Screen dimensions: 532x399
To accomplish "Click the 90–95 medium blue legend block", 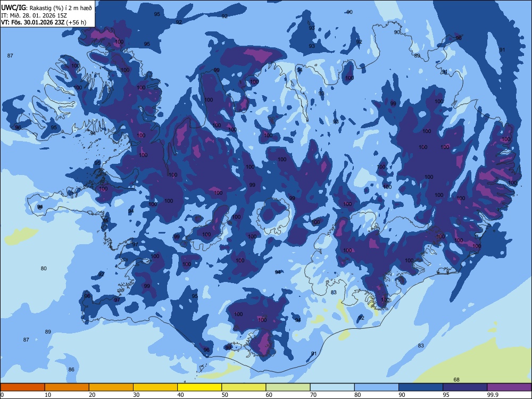I will [x=421, y=387].
